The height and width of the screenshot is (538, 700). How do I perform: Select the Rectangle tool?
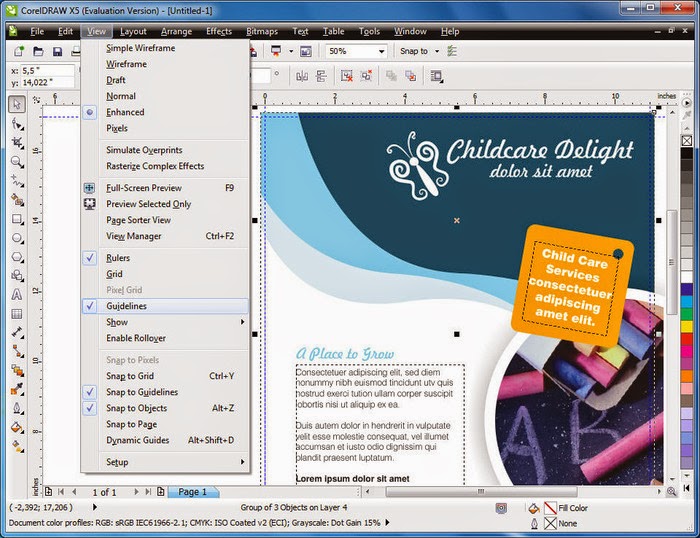coord(17,219)
